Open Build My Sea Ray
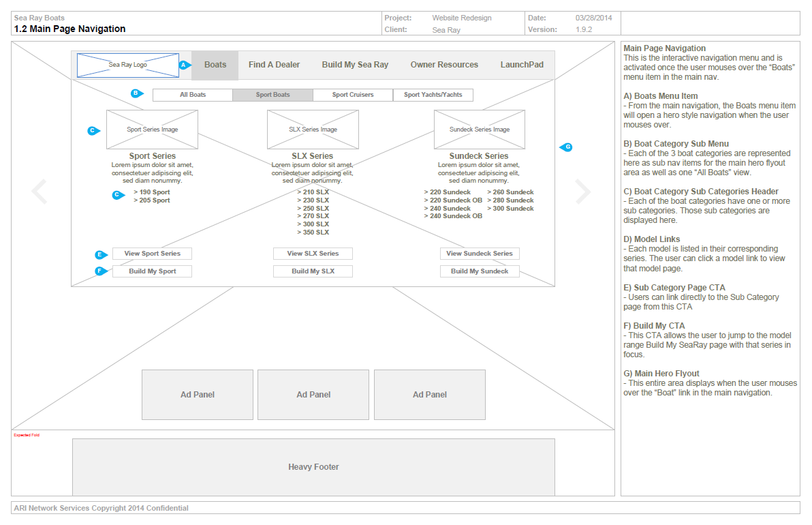The height and width of the screenshot is (525, 812). click(x=356, y=65)
